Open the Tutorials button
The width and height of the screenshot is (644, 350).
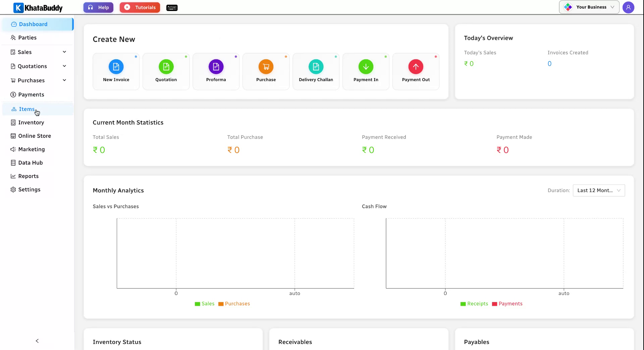coord(140,7)
